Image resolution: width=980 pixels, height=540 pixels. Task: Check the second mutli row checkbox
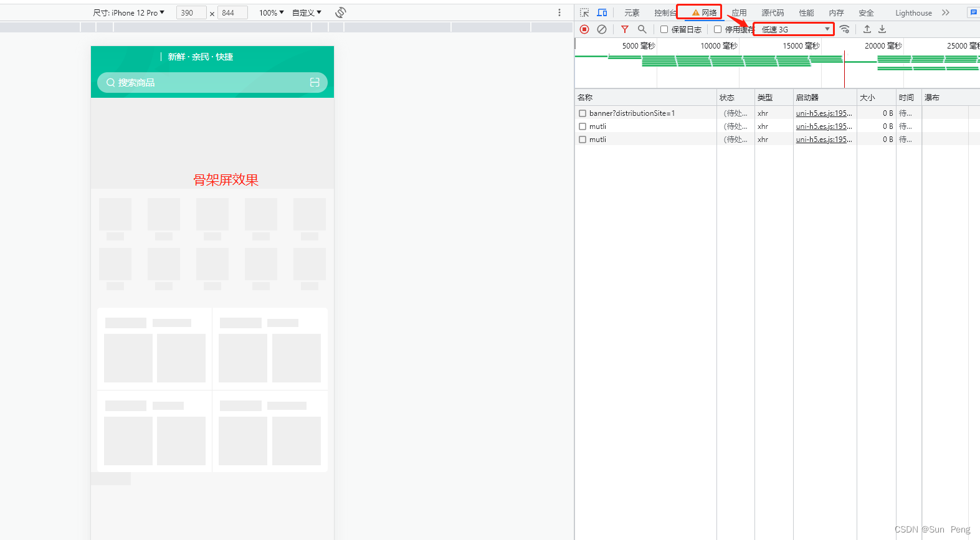click(x=583, y=140)
